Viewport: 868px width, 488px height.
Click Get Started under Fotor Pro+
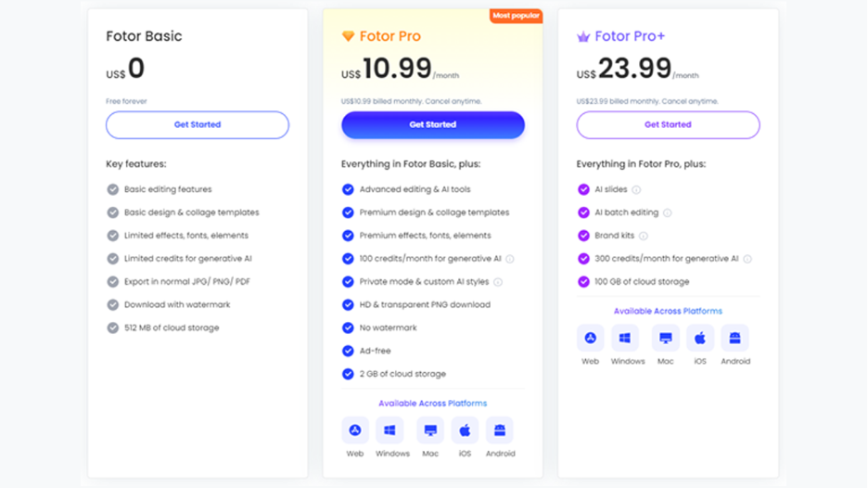[x=668, y=124]
